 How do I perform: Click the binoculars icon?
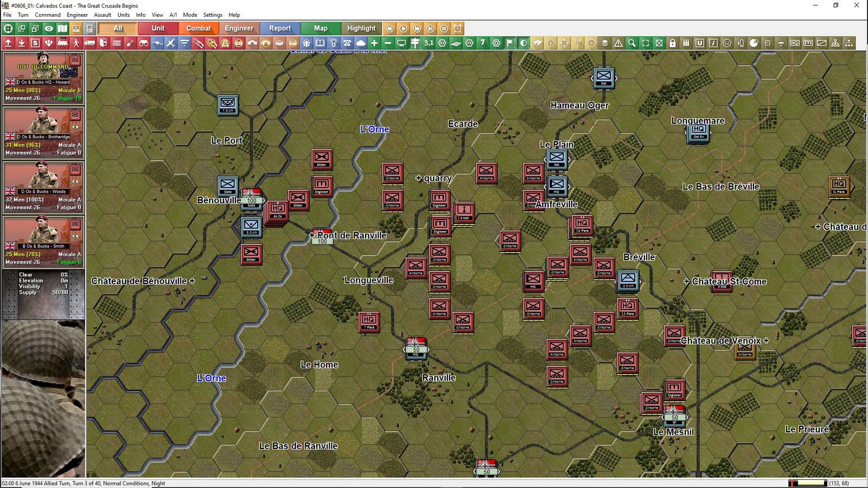pos(144,43)
